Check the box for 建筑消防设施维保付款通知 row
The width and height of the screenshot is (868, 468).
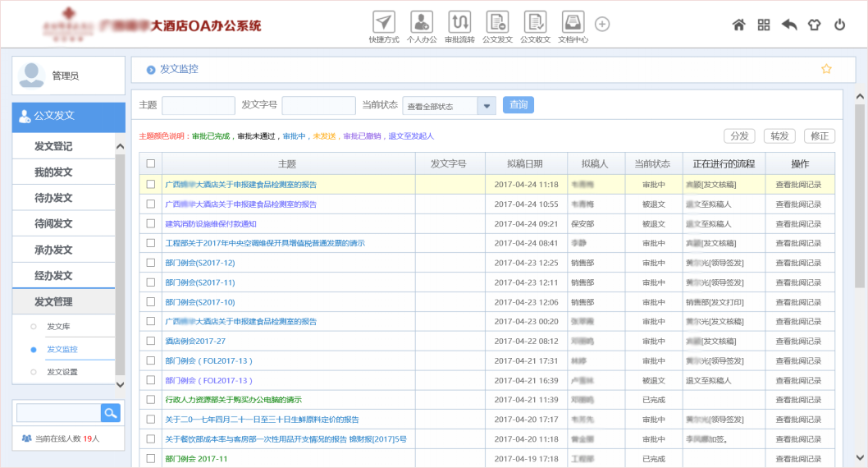click(150, 223)
